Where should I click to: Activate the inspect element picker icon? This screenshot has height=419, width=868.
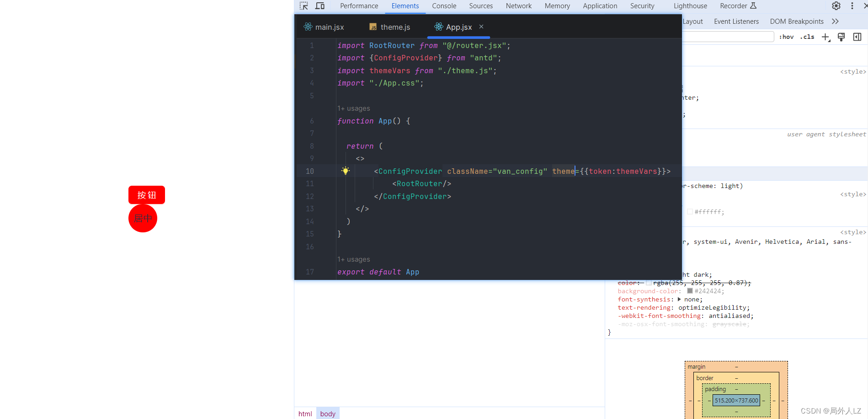[304, 6]
